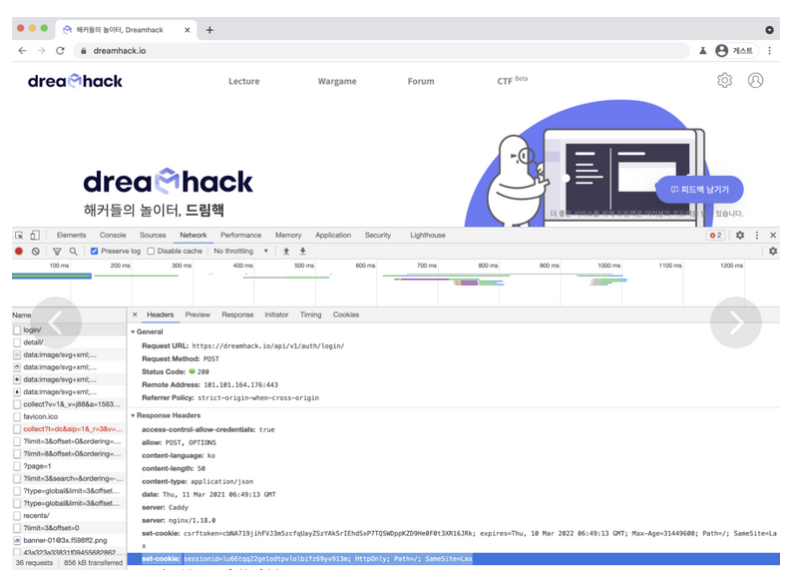Open the Response tab of request

237,315
